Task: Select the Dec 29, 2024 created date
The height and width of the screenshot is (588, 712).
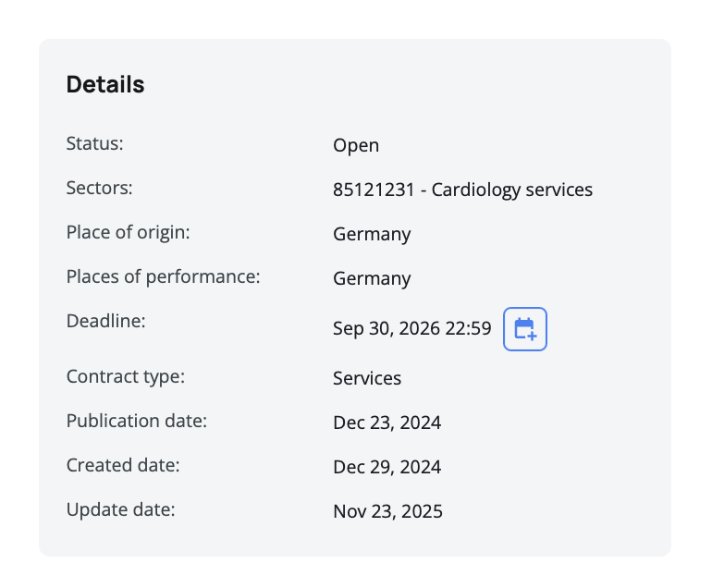Action: pos(387,467)
